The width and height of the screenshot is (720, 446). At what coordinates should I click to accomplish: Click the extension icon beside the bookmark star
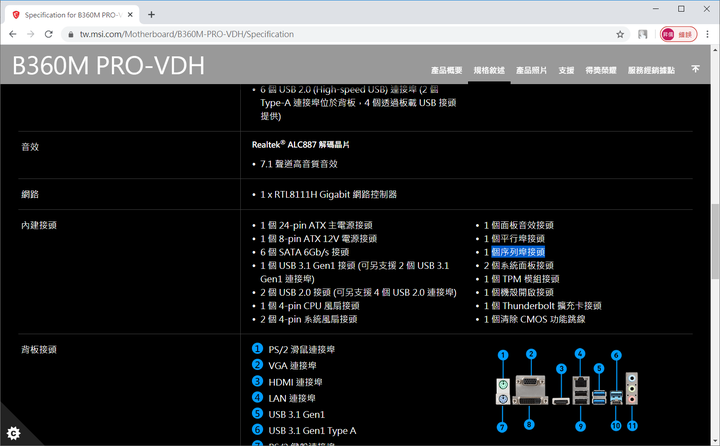tap(642, 34)
